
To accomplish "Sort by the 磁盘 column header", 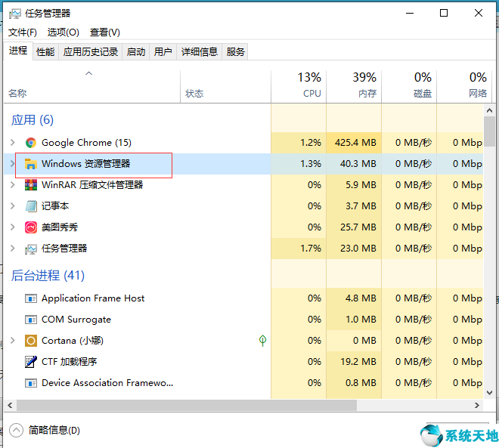I will pyautogui.click(x=409, y=87).
